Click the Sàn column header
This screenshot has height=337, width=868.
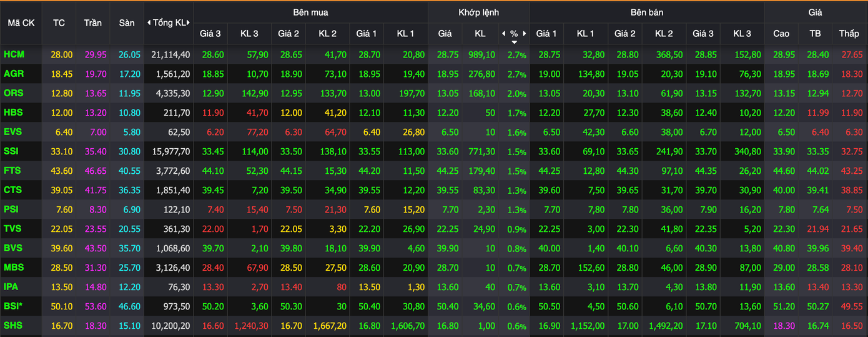[x=127, y=23]
